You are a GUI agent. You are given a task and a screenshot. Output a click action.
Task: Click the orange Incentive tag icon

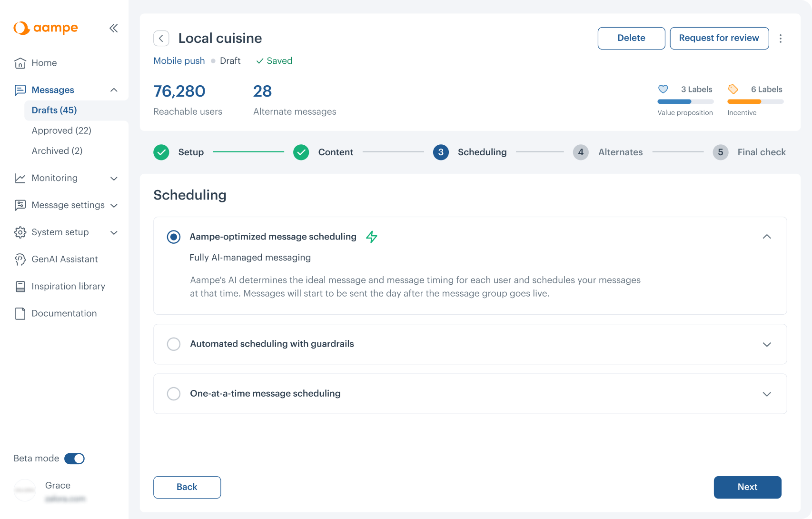[x=733, y=89]
